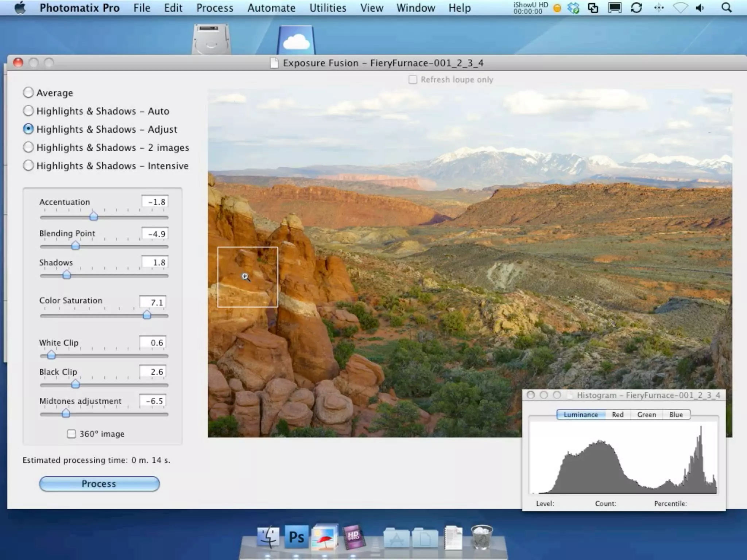Viewport: 747px width, 560px height.
Task: Switch histogram to the Blue channel
Action: 676,415
